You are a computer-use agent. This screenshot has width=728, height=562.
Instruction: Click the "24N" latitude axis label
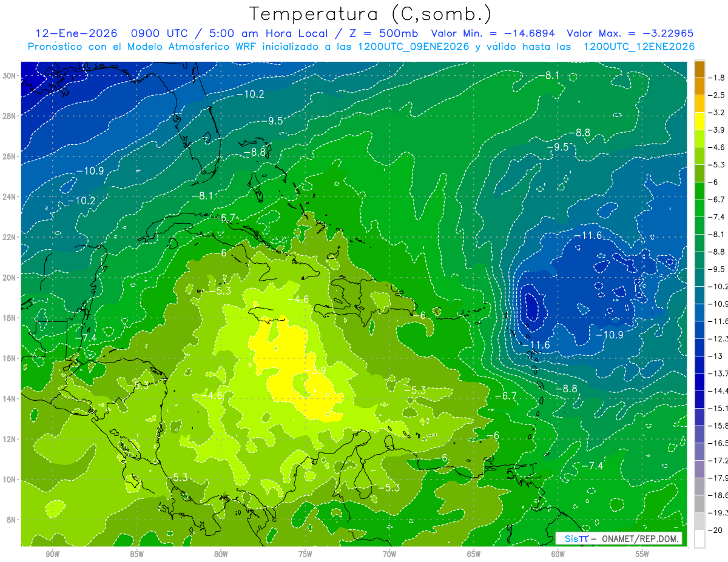(10, 197)
